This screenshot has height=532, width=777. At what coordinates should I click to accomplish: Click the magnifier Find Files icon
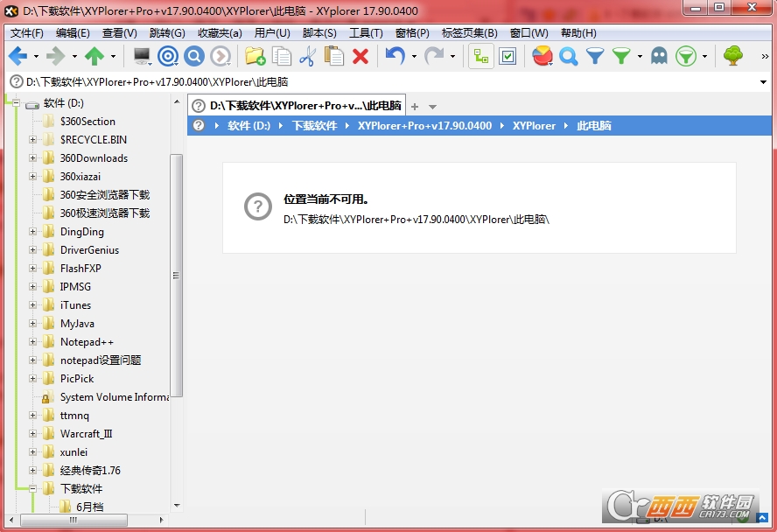[569, 56]
